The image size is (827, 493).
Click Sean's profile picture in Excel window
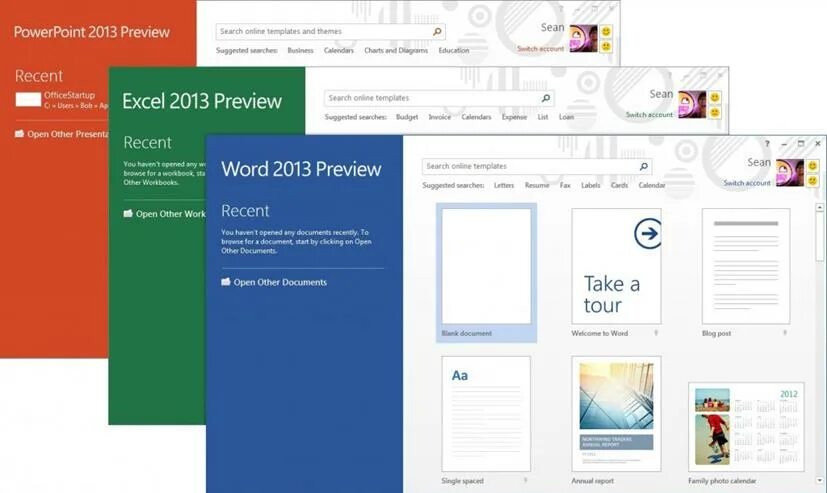692,104
